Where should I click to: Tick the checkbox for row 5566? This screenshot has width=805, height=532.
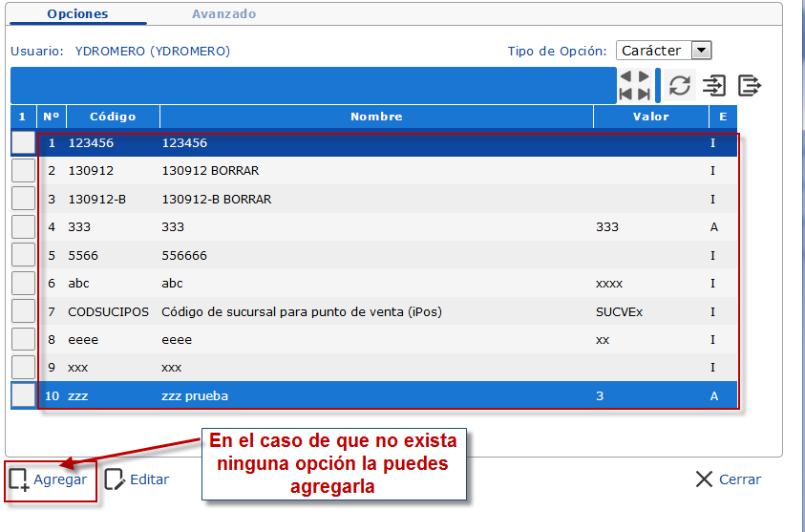point(23,255)
